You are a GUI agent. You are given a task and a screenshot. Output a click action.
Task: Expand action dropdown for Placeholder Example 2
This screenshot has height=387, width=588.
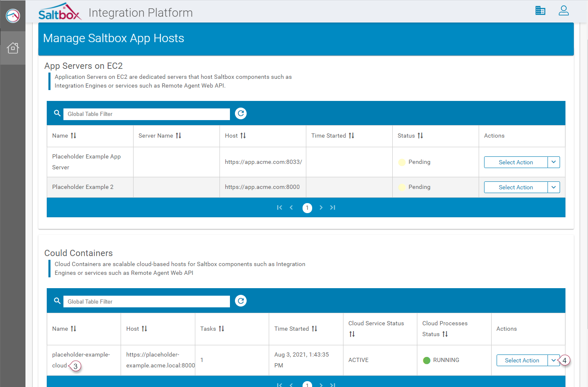pos(554,187)
